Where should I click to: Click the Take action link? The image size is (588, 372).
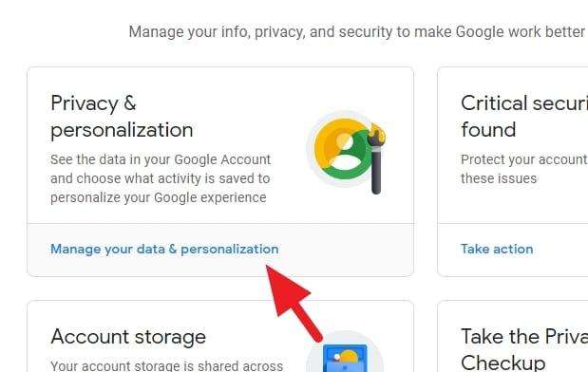[x=497, y=250]
